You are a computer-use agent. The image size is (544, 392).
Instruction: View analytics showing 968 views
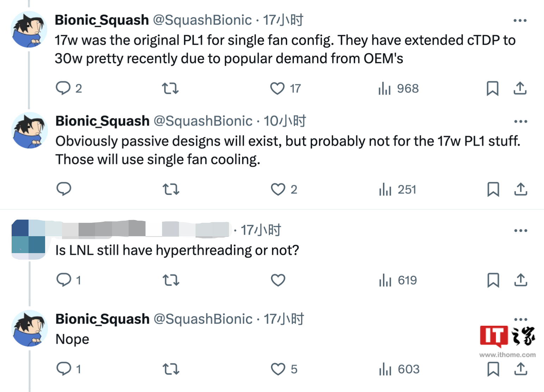[398, 88]
